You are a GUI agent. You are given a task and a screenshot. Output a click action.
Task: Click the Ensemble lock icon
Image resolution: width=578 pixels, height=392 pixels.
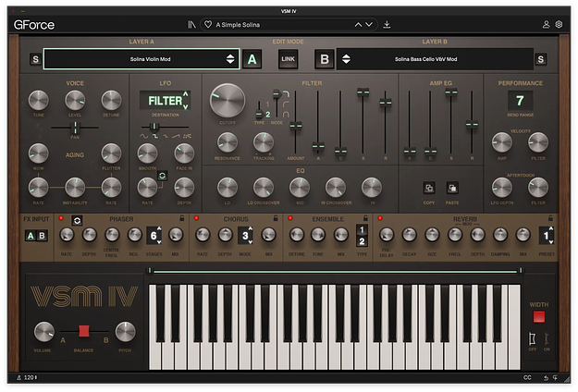click(365, 218)
